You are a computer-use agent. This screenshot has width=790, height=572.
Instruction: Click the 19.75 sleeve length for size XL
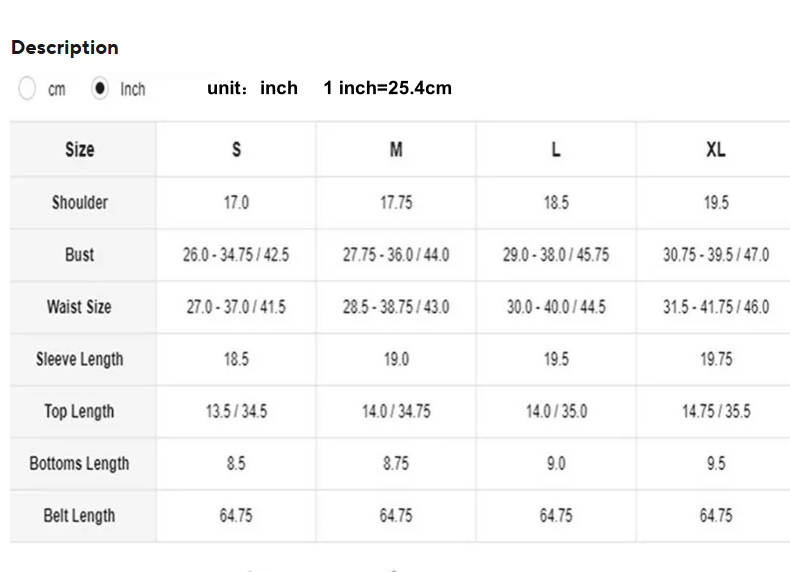coord(716,359)
